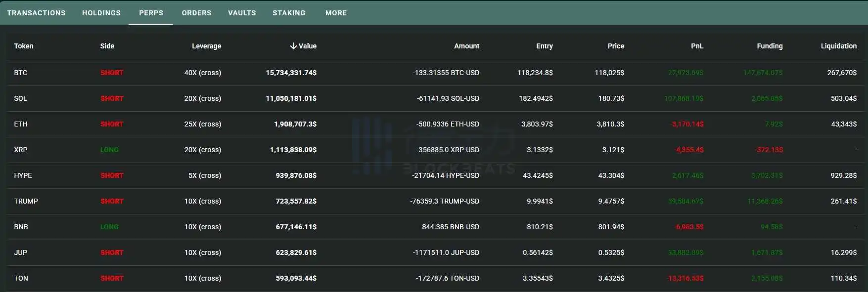Viewport: 868px width, 292px height.
Task: Sort by Price column header
Action: (616, 46)
